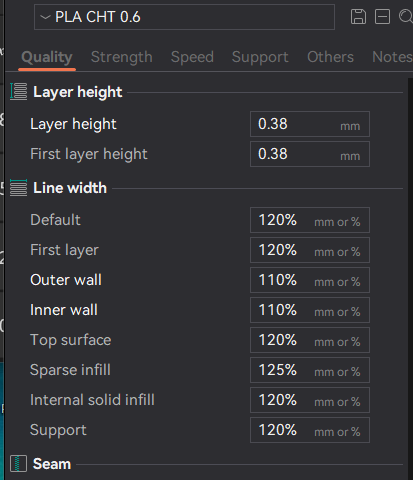
Task: Open the Others tab
Action: click(330, 57)
